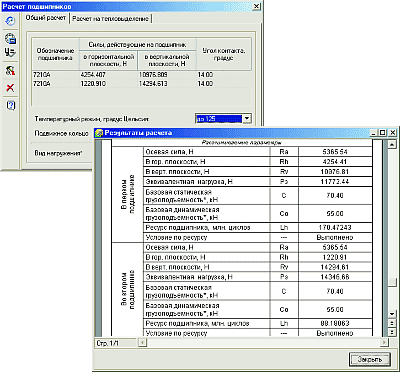Open the temperature mode dropdown arrow
The height and width of the screenshot is (372, 400).
pos(246,118)
